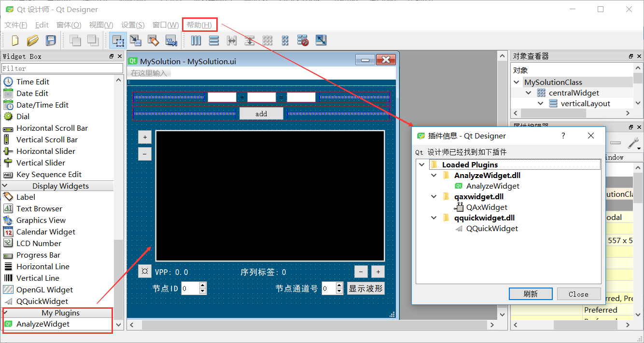644x343 pixels.
Task: Open the wrench configure menu in property editor
Action: 633,143
